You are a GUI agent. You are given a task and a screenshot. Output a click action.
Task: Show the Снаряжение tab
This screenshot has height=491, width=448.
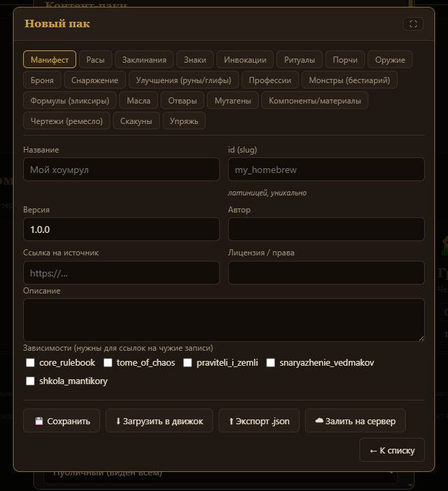pyautogui.click(x=95, y=80)
